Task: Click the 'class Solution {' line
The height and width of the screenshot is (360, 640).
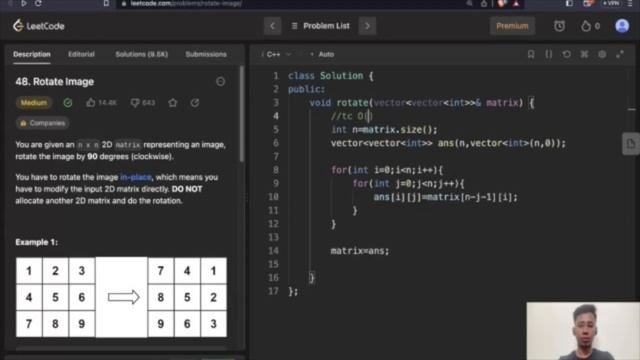Action: (331, 76)
